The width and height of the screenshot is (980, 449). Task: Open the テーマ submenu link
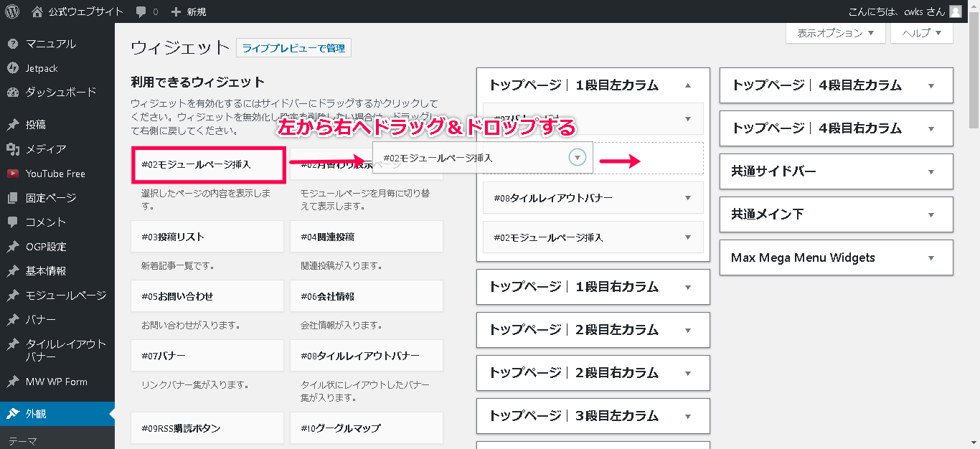pyautogui.click(x=23, y=441)
